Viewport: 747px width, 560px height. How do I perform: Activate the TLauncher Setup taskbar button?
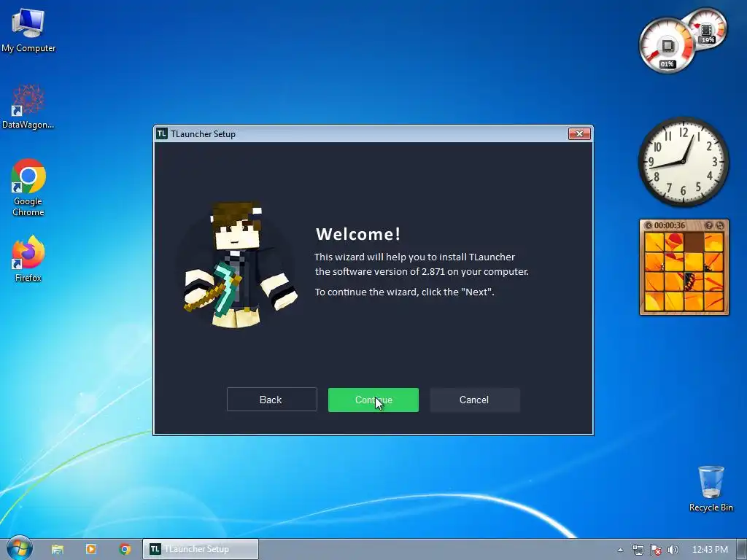click(x=201, y=549)
